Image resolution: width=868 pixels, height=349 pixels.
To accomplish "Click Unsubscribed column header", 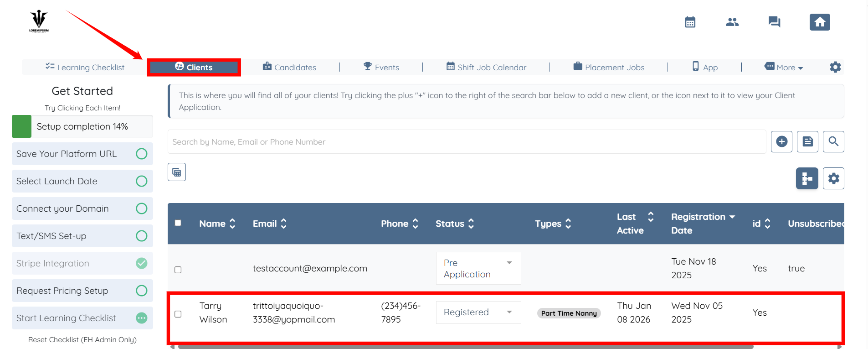I will click(x=816, y=224).
